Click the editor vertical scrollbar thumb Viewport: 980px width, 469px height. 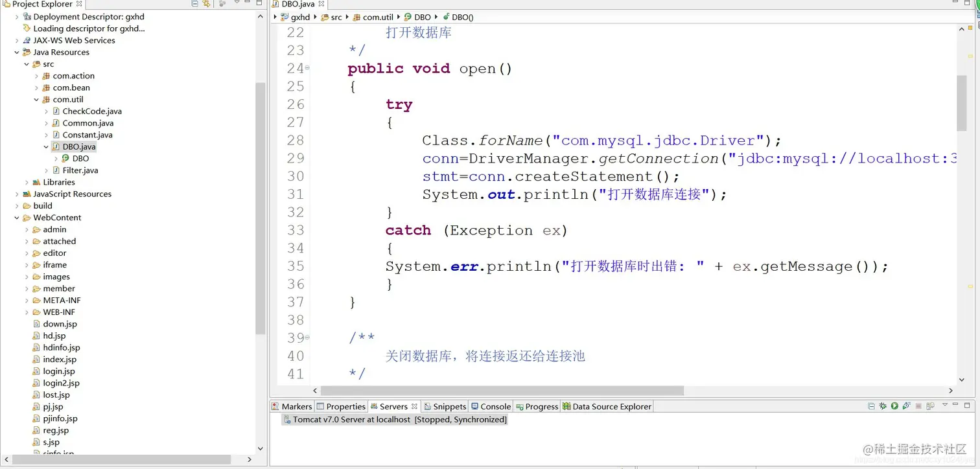(962, 102)
